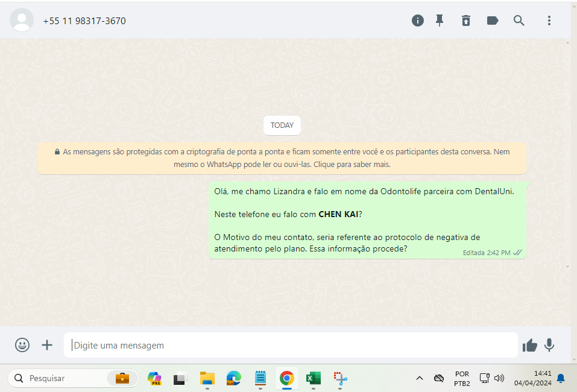The image size is (577, 392).
Task: Click the chat scrollbar down arrow
Action: tap(568, 267)
